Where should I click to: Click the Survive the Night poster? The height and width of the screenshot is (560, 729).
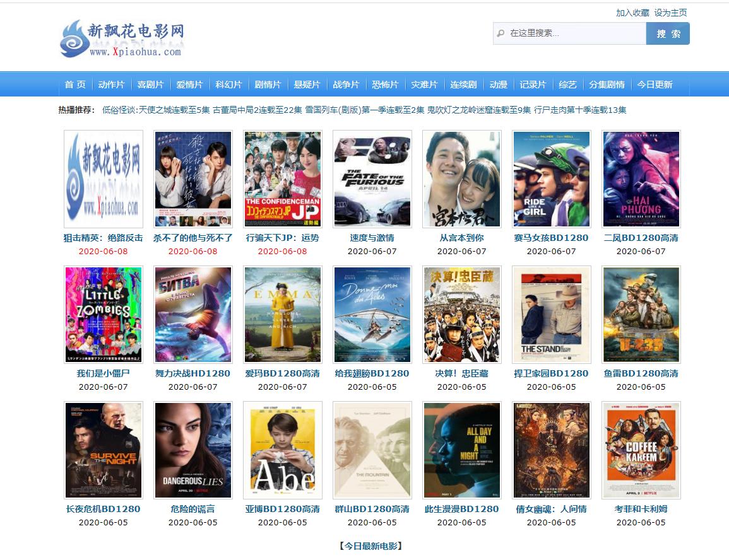point(104,450)
